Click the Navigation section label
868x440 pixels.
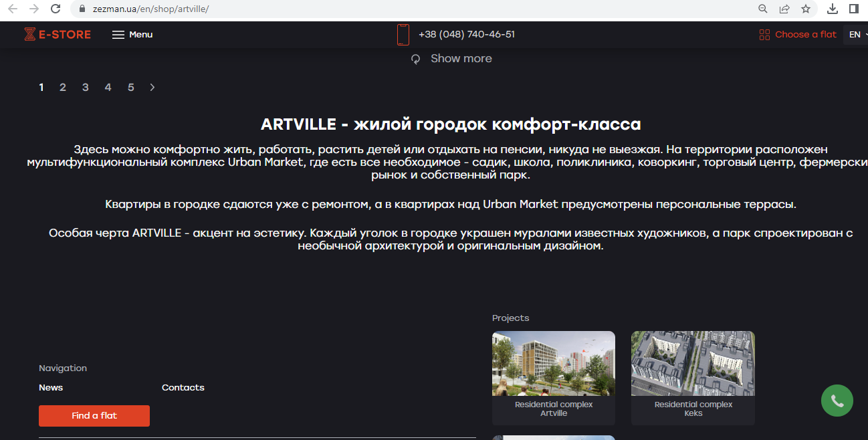tap(63, 368)
